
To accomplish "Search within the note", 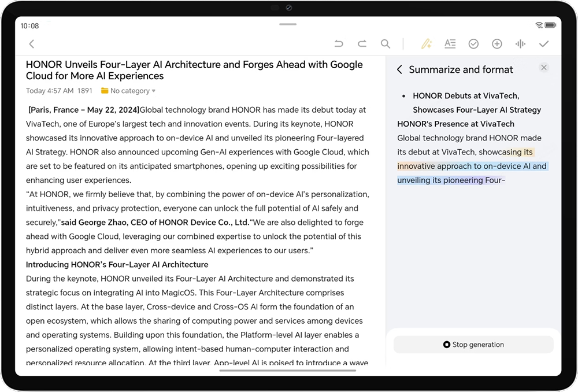I will (385, 44).
